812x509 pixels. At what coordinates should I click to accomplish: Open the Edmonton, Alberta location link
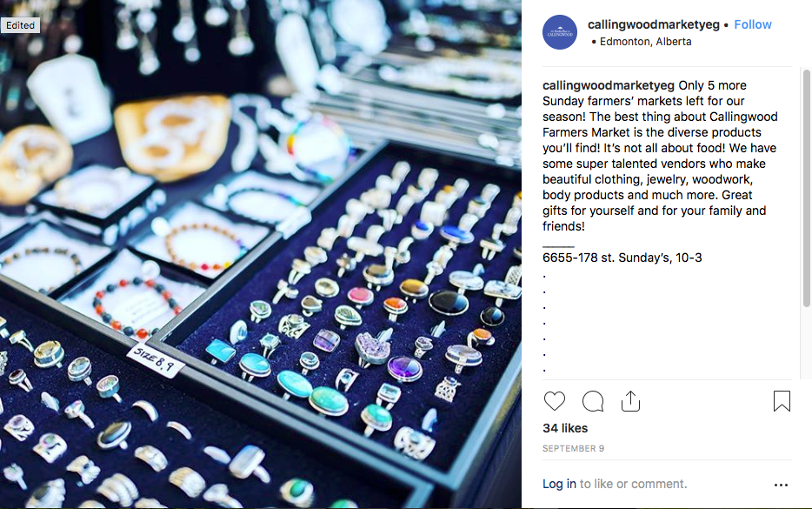645,42
